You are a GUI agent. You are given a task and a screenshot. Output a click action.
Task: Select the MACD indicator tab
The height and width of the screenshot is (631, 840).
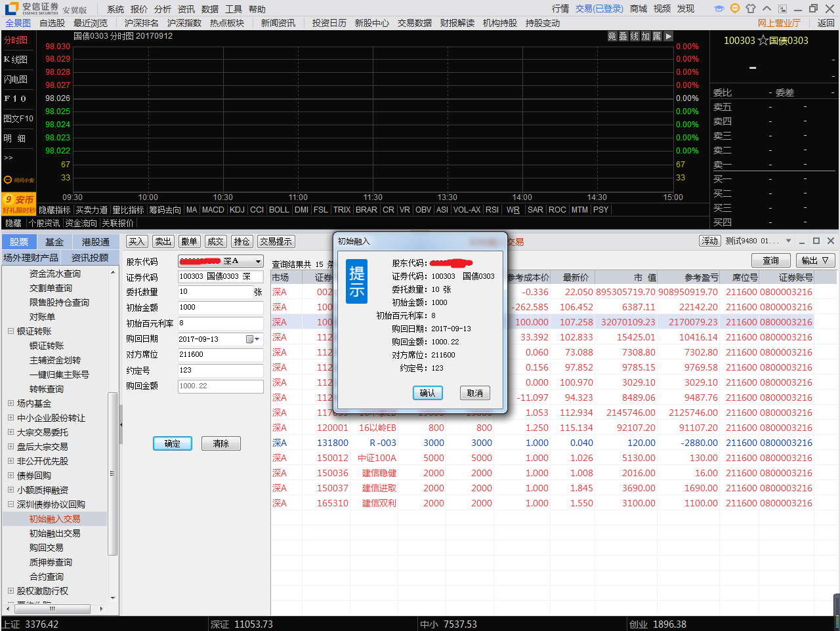point(213,210)
